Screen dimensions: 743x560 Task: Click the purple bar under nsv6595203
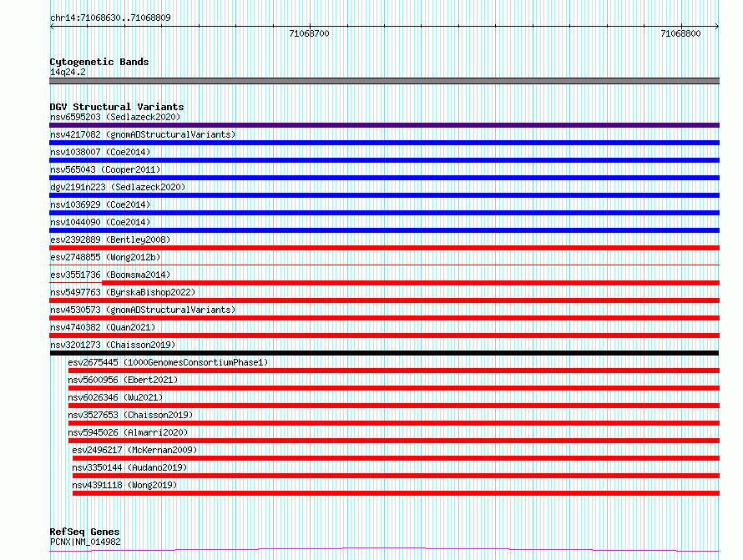[384, 125]
